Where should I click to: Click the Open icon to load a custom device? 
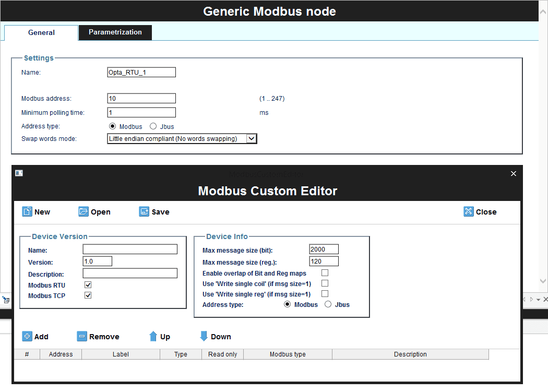[x=84, y=211]
